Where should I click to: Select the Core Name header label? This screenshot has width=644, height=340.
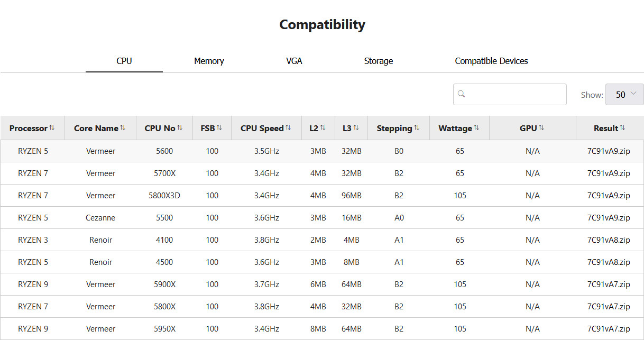point(96,128)
